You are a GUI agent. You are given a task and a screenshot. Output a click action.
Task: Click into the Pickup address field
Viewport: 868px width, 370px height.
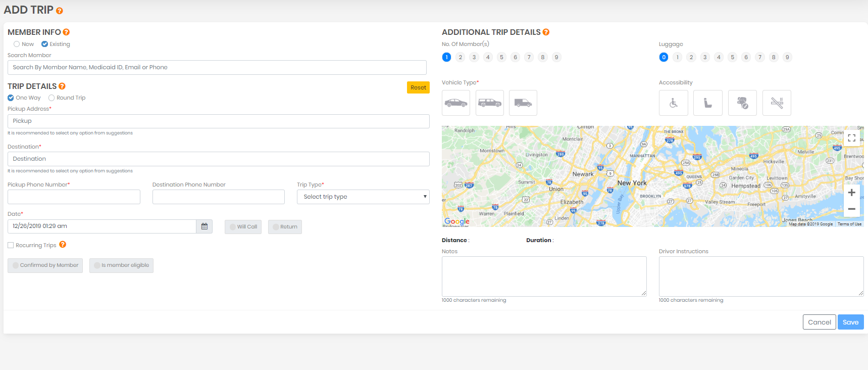click(219, 121)
